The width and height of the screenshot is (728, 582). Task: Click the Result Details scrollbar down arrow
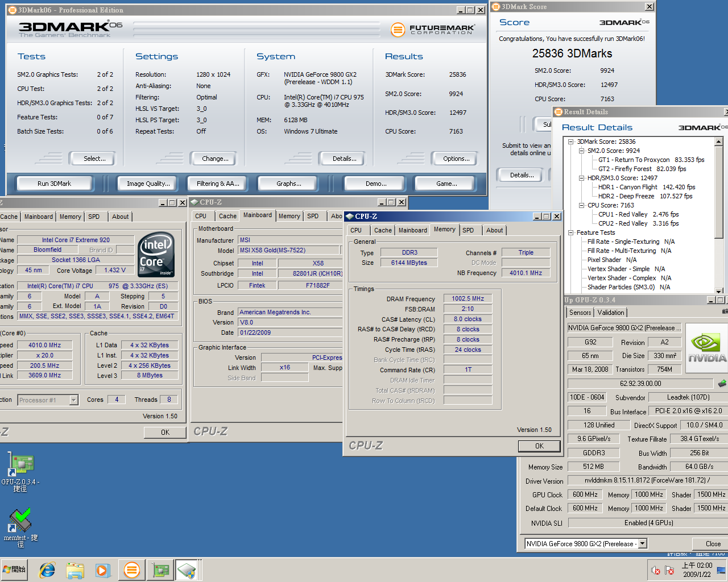pyautogui.click(x=719, y=290)
